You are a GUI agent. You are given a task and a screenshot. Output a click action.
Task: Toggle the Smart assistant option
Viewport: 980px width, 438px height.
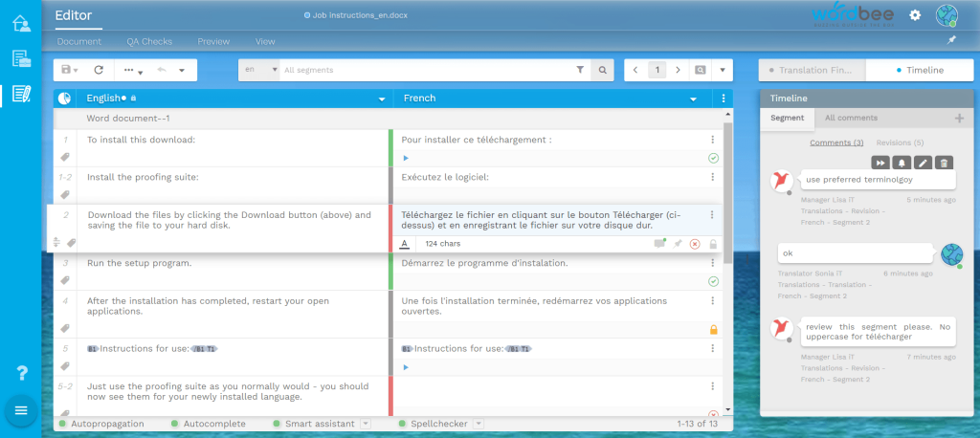coord(314,424)
